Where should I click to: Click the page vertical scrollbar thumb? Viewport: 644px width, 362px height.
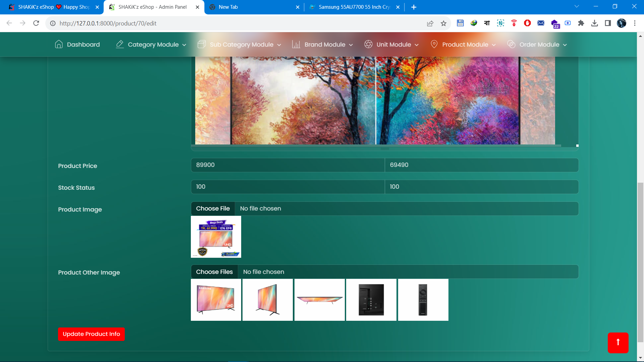[640, 262]
